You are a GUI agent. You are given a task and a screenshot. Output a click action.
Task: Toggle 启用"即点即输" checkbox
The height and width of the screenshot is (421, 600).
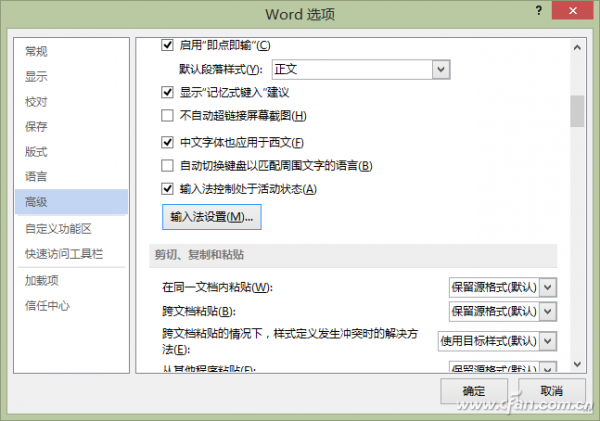167,45
